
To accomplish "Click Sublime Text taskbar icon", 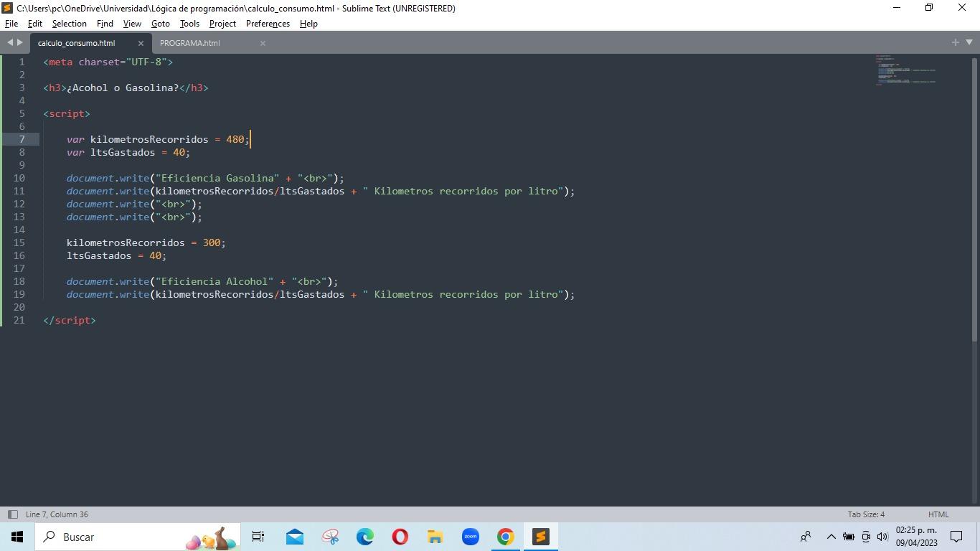I will [540, 537].
